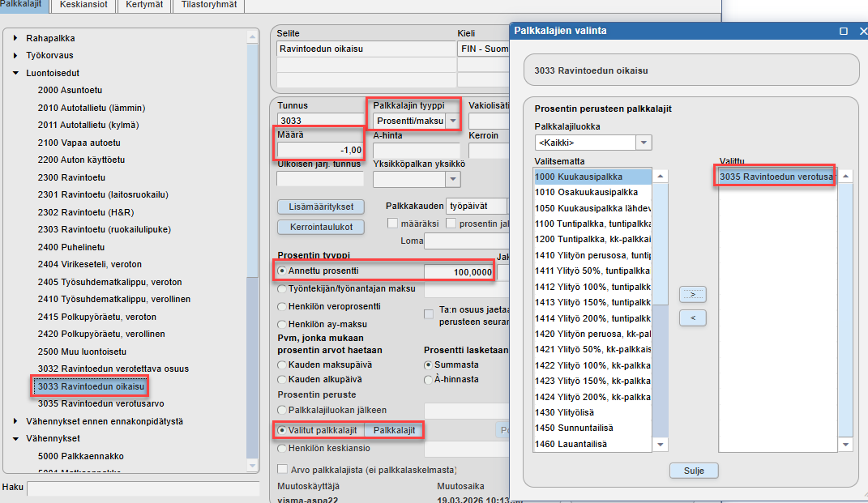This screenshot has width=868, height=503.
Task: Select 1010 Osakuukausipalkka in Valitsematta list
Action: click(x=592, y=192)
